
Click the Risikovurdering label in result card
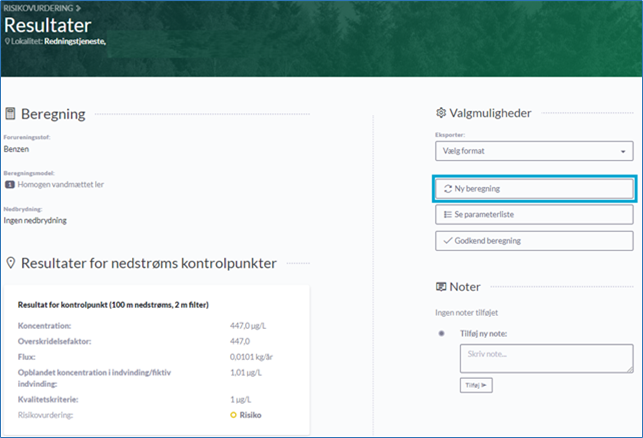(x=46, y=415)
